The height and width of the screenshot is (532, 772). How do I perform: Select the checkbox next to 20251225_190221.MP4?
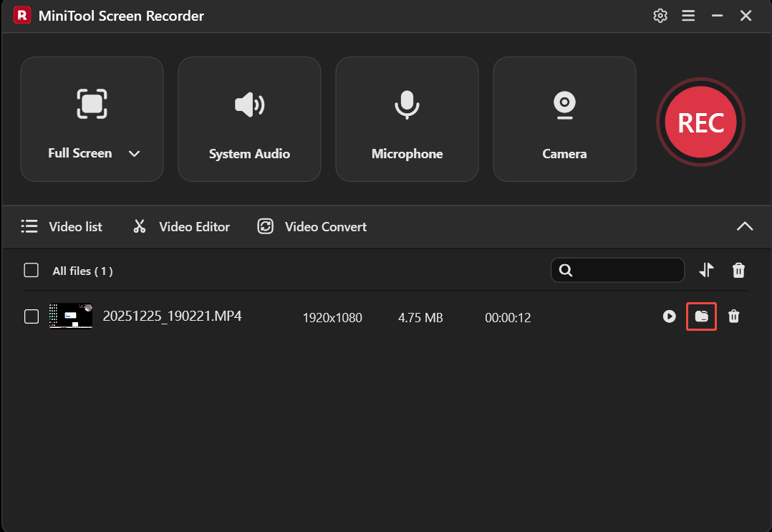click(x=32, y=316)
